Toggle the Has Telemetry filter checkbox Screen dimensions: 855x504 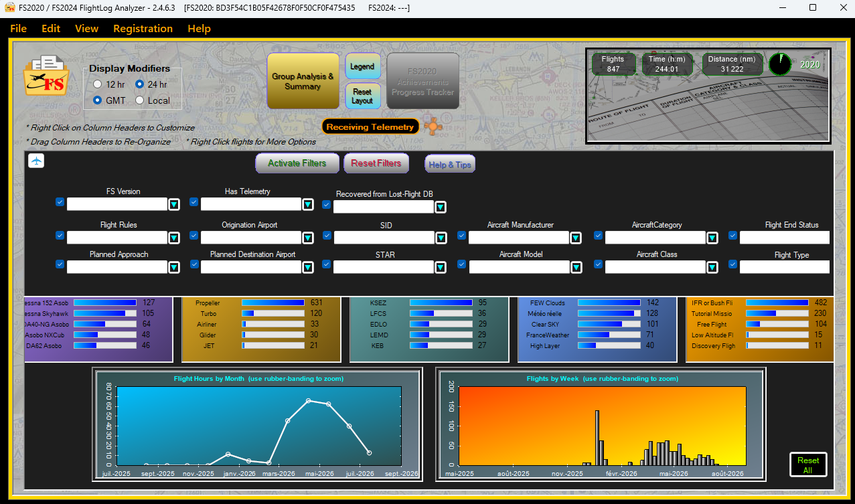[x=194, y=202]
